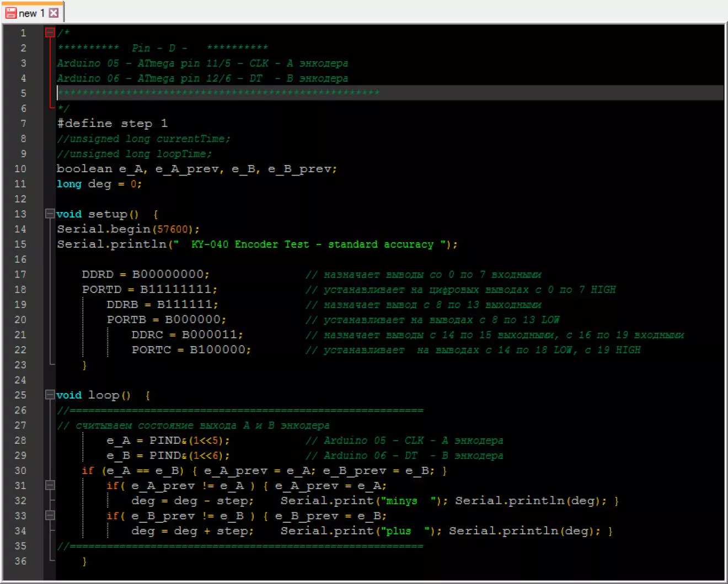This screenshot has height=584, width=728.
Task: Click 'deg = deg + step;' statement
Action: pos(192,530)
